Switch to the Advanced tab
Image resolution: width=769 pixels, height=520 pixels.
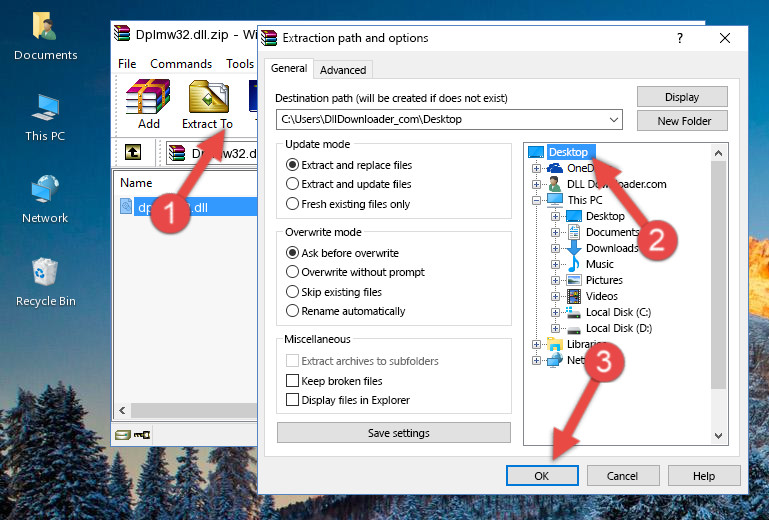tap(343, 70)
